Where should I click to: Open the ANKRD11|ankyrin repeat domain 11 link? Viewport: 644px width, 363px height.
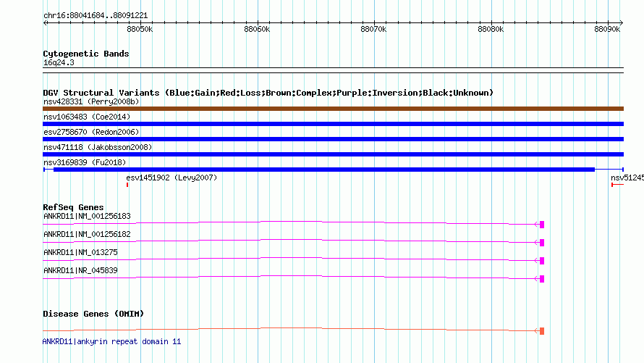point(111,341)
